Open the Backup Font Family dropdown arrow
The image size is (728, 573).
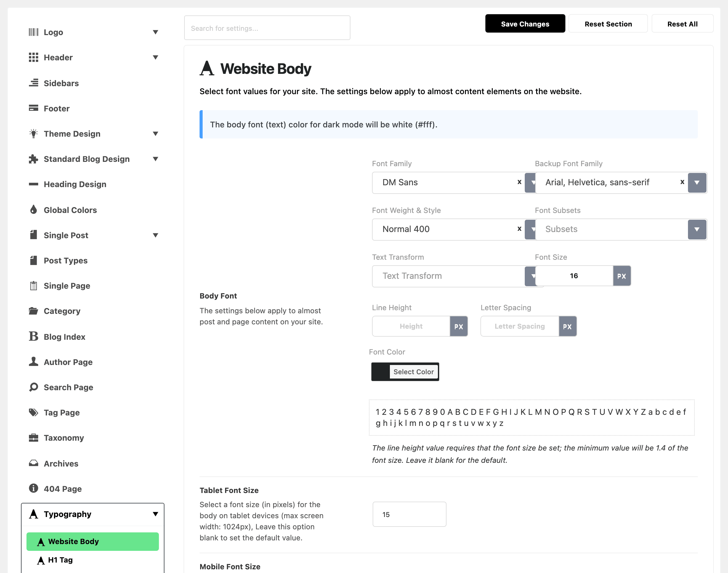[697, 182]
